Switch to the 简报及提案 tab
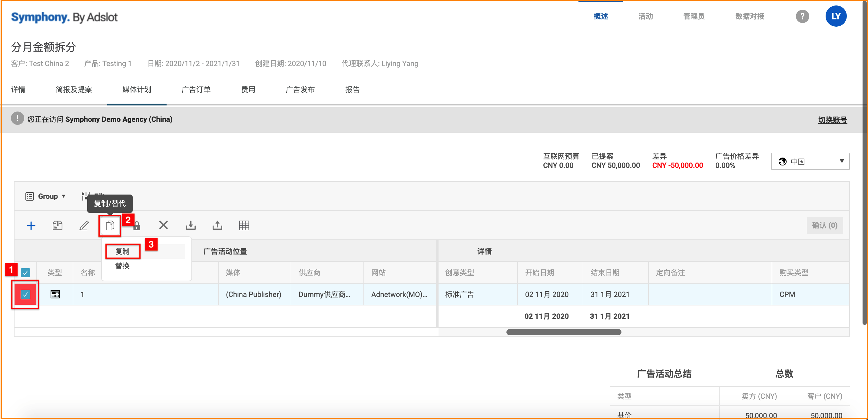Image resolution: width=868 pixels, height=420 pixels. (x=74, y=89)
